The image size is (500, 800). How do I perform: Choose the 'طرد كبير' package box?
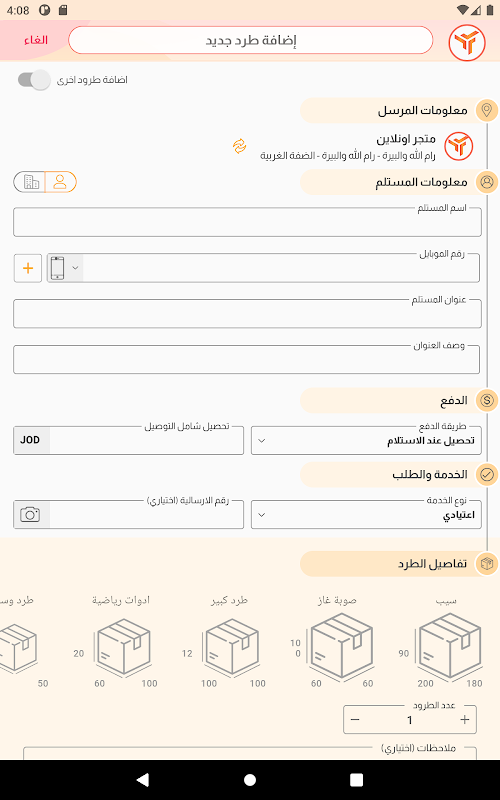(x=228, y=642)
